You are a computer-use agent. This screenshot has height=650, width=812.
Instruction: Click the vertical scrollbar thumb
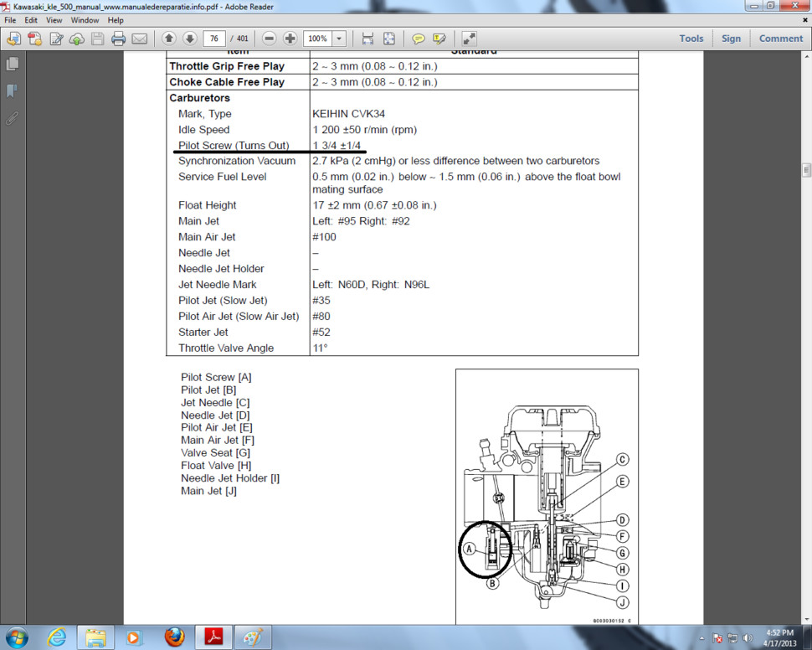click(806, 170)
